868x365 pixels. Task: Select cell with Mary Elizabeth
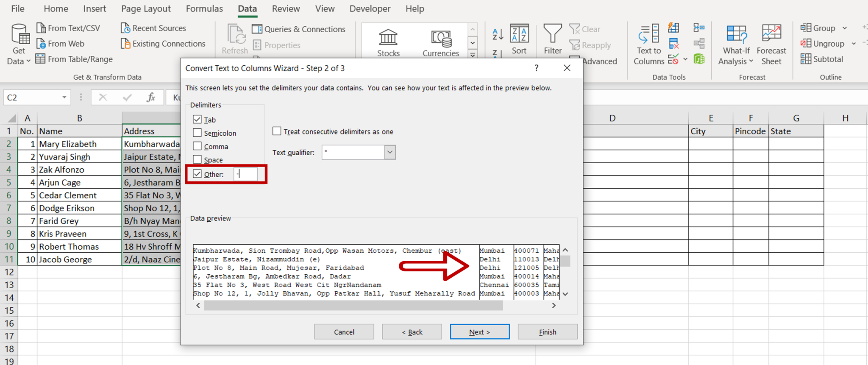pos(80,144)
